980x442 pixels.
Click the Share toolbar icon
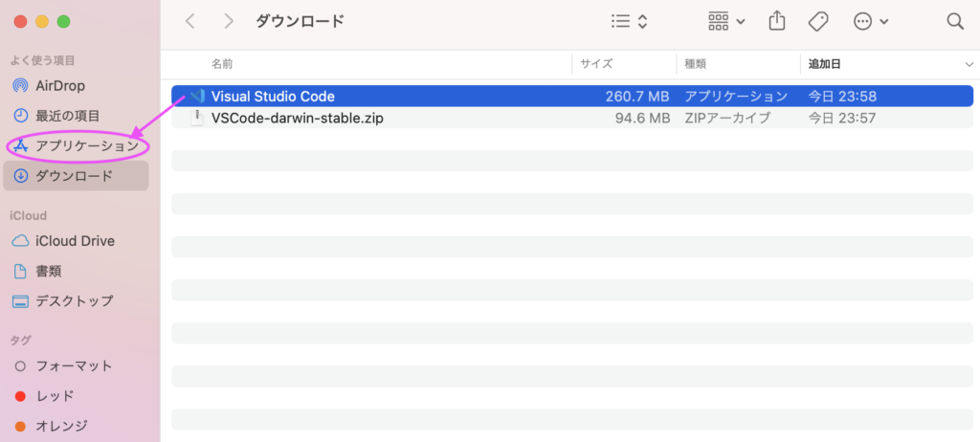coord(776,22)
